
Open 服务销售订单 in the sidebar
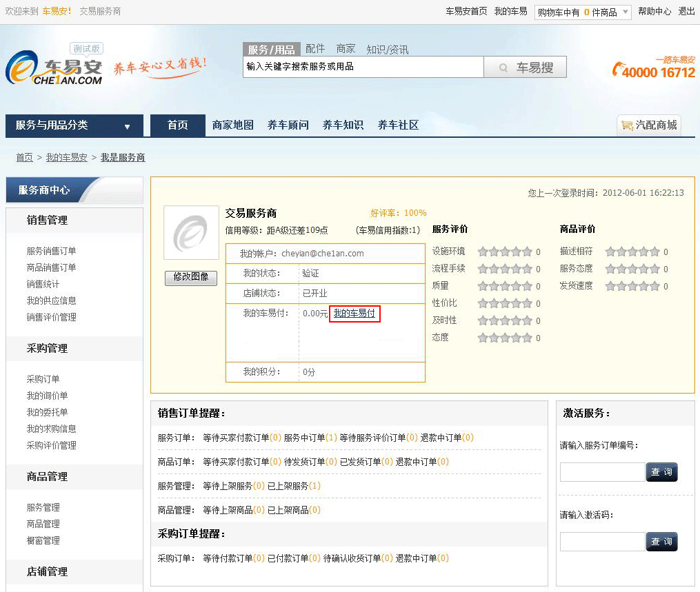51,251
